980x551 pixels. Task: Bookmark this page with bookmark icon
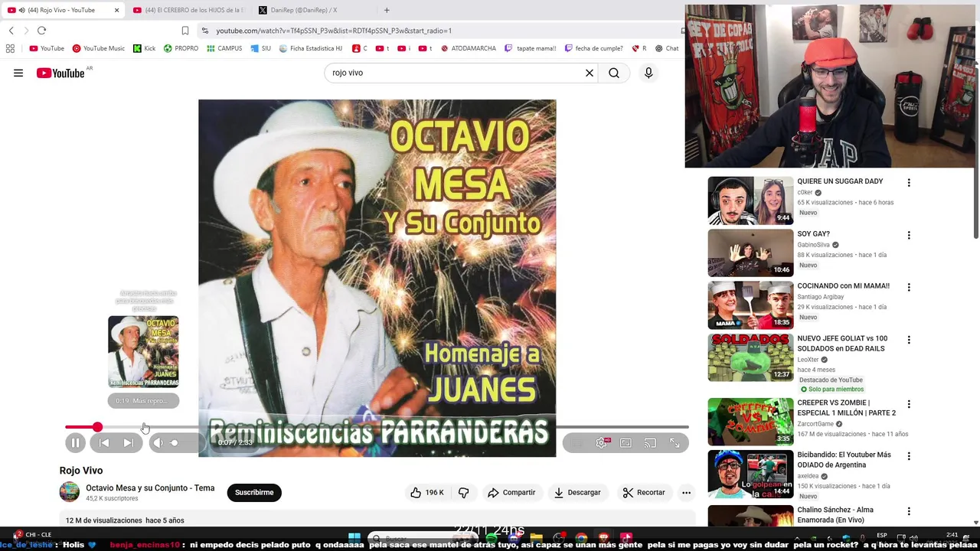185,31
